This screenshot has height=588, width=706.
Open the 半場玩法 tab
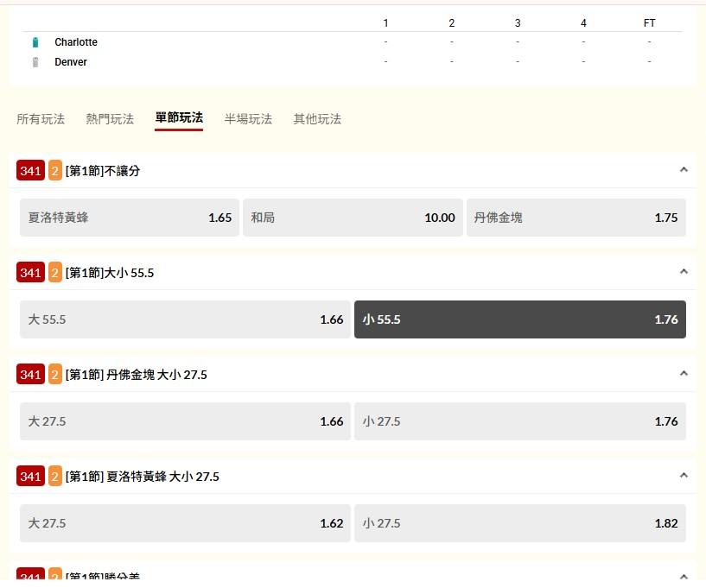pos(248,119)
